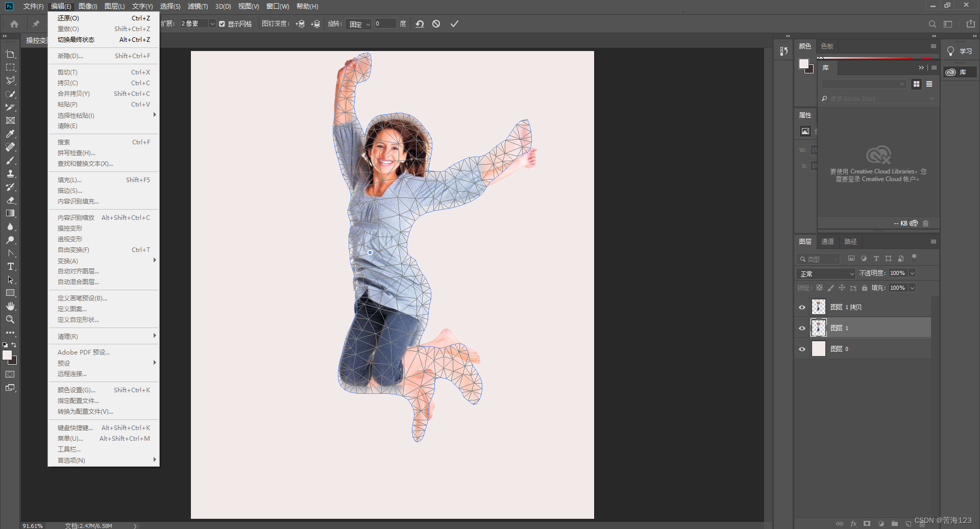Select the Gradient tool
Screen dimensions: 980x529
pyautogui.click(x=10, y=213)
